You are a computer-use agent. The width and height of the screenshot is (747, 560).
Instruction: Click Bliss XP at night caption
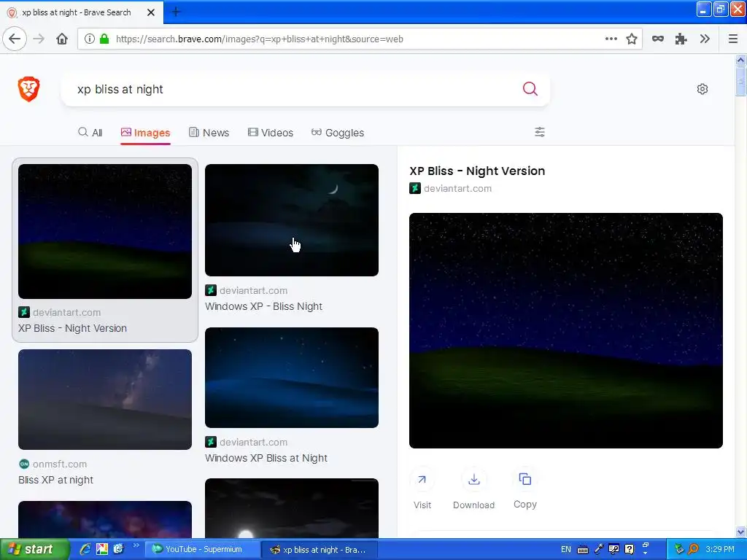(x=55, y=480)
